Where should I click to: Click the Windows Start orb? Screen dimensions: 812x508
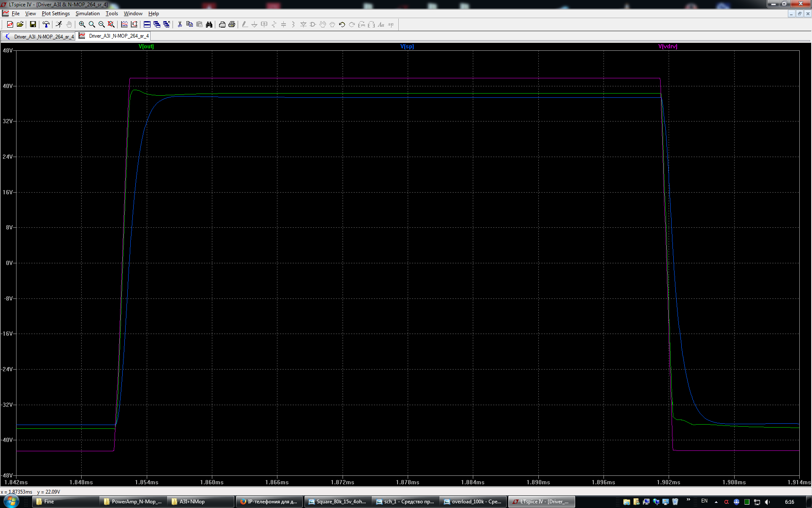coord(11,502)
